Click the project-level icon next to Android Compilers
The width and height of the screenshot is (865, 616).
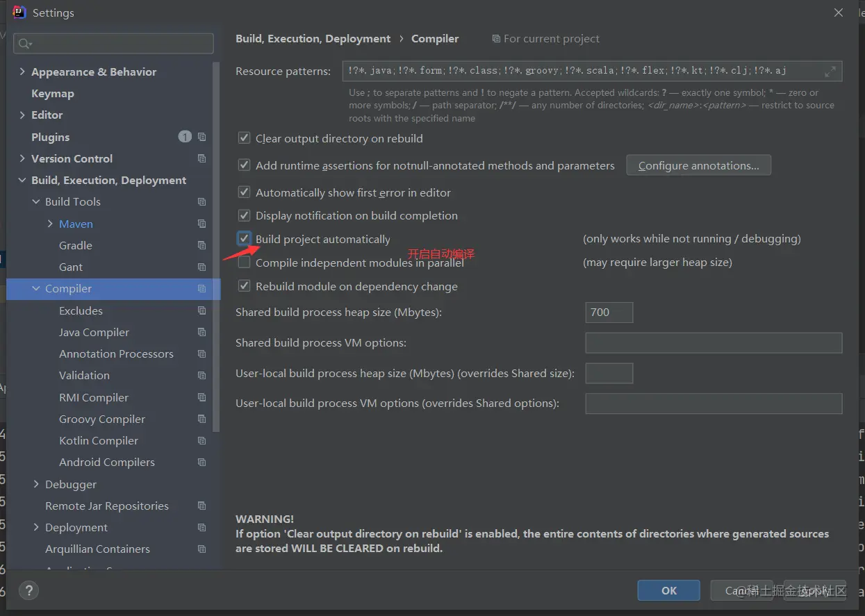(x=201, y=463)
